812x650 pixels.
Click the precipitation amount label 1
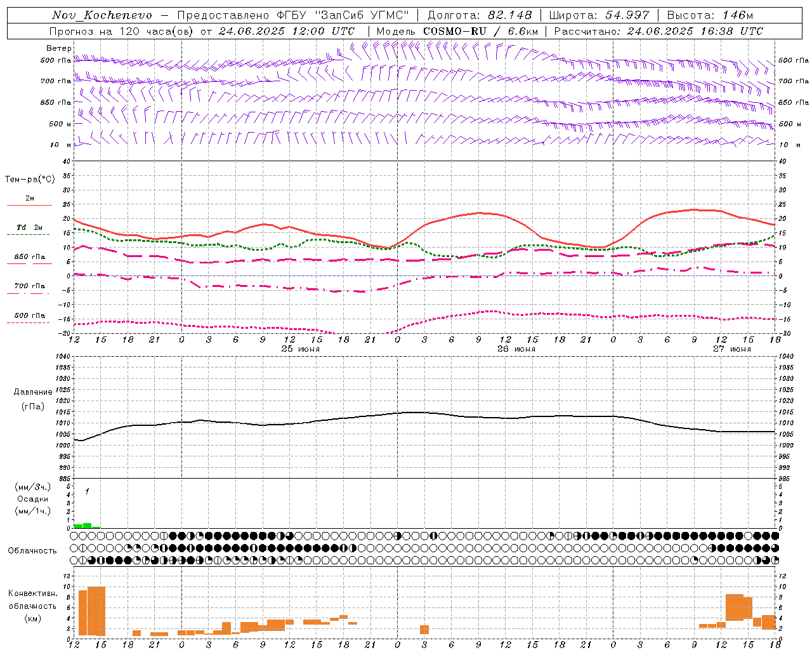pos(87,491)
